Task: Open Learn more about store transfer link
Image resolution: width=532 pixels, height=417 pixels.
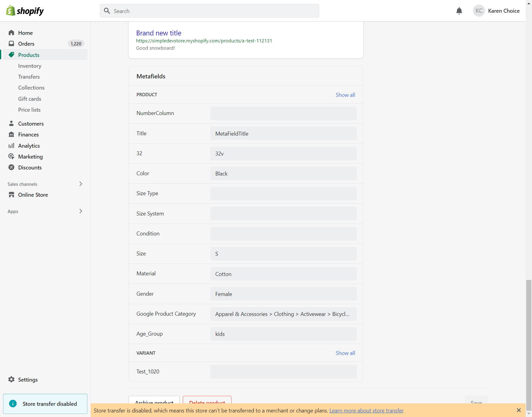Action: (366, 411)
